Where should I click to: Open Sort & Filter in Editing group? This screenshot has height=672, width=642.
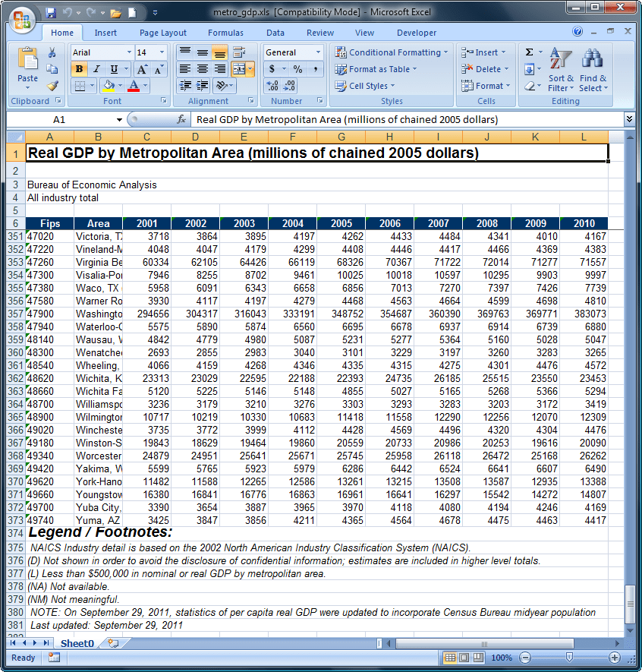pos(560,71)
